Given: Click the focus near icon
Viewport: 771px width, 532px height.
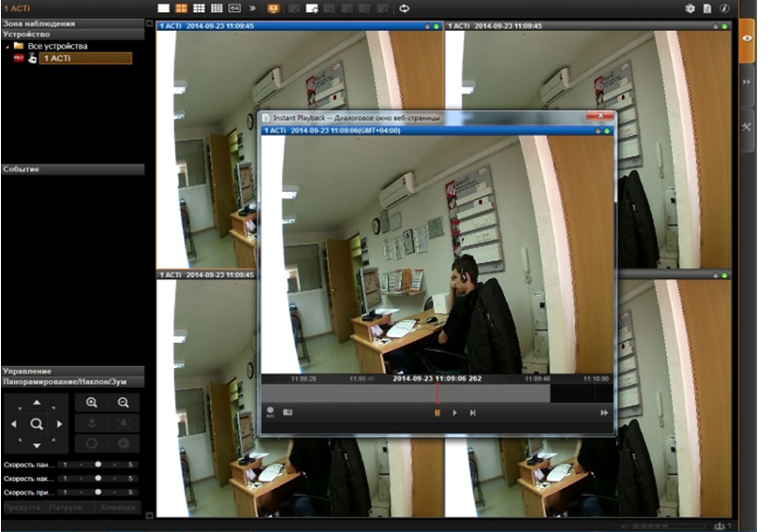Looking at the screenshot, I should pos(92,422).
